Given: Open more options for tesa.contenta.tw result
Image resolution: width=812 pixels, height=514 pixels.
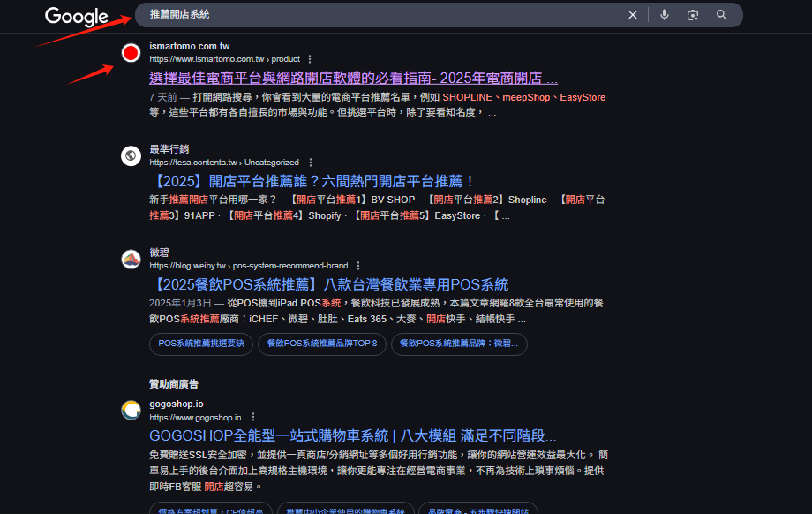Looking at the screenshot, I should (310, 163).
